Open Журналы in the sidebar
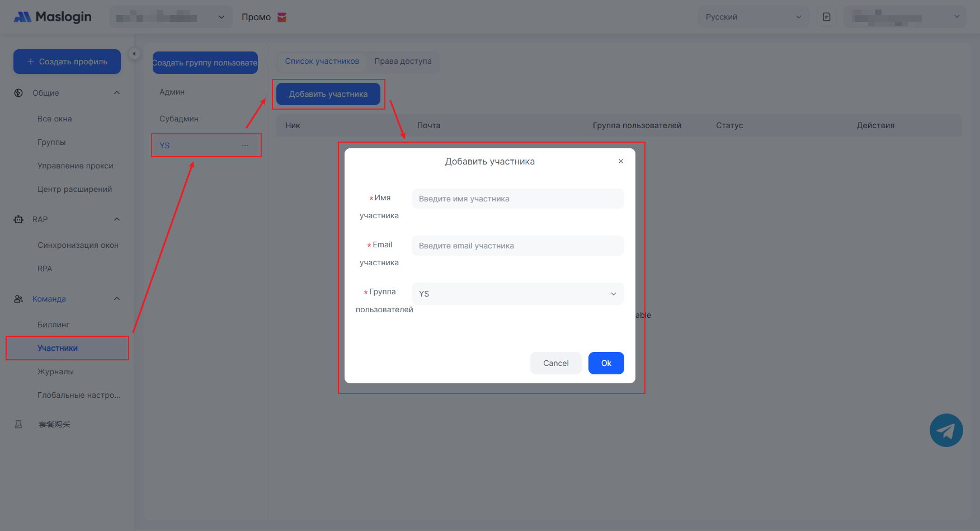Viewport: 980px width, 531px height. (55, 372)
